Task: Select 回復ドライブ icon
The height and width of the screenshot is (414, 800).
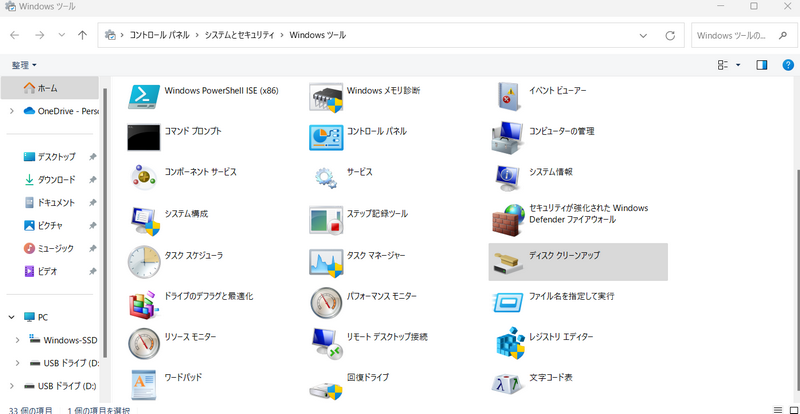Action: [x=326, y=390]
